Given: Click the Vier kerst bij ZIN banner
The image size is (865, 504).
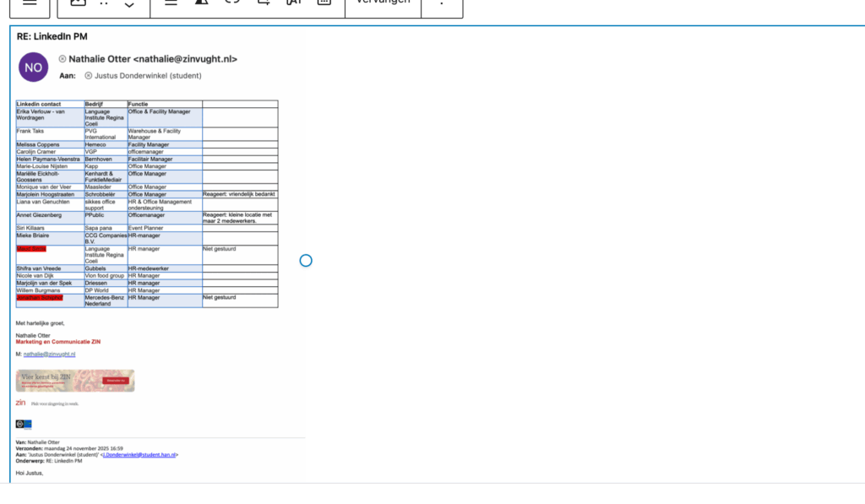Looking at the screenshot, I should click(74, 381).
